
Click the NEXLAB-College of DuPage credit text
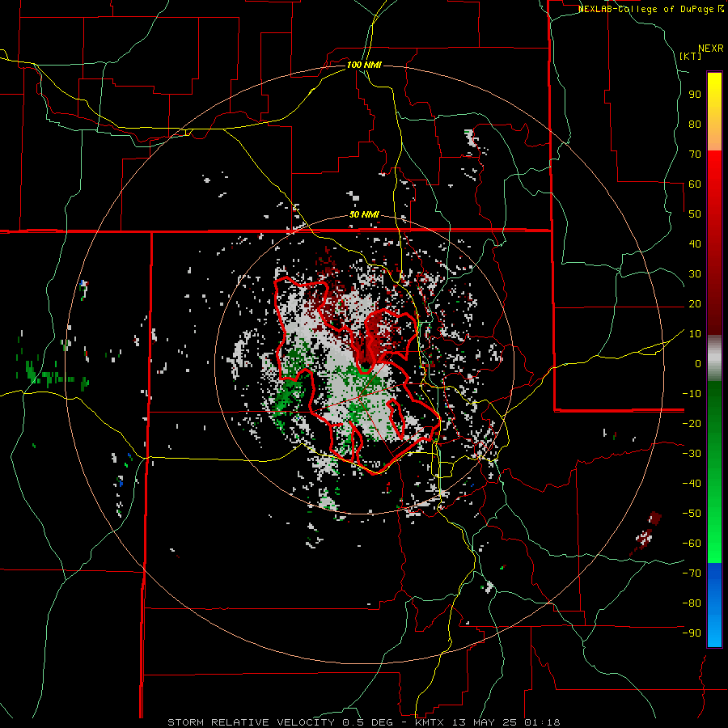click(650, 9)
